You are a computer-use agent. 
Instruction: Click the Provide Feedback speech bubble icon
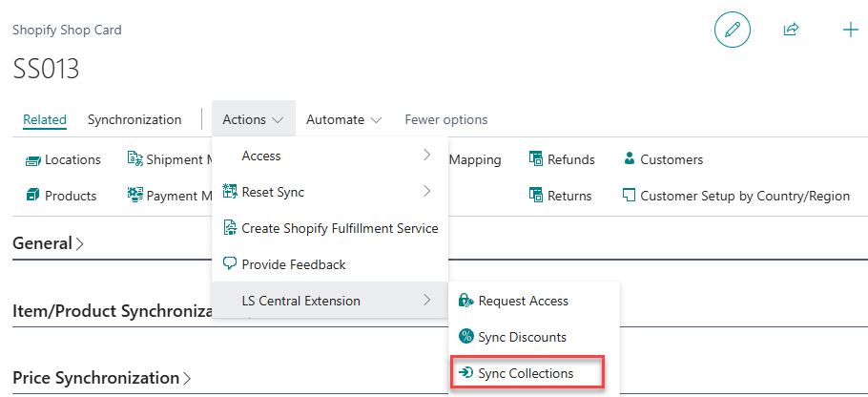click(230, 264)
